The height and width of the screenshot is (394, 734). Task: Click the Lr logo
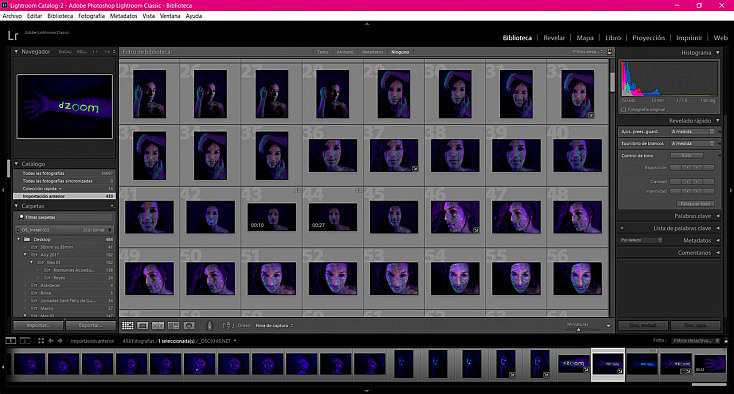tap(13, 36)
